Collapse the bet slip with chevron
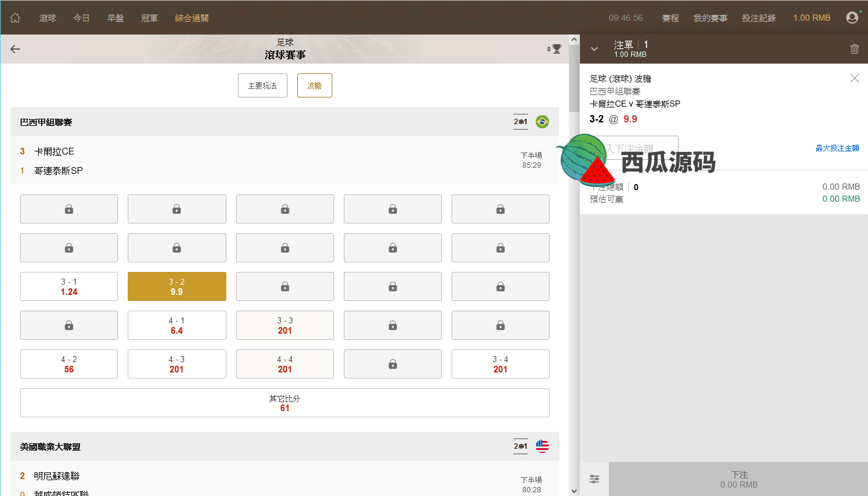The image size is (868, 496). [594, 49]
